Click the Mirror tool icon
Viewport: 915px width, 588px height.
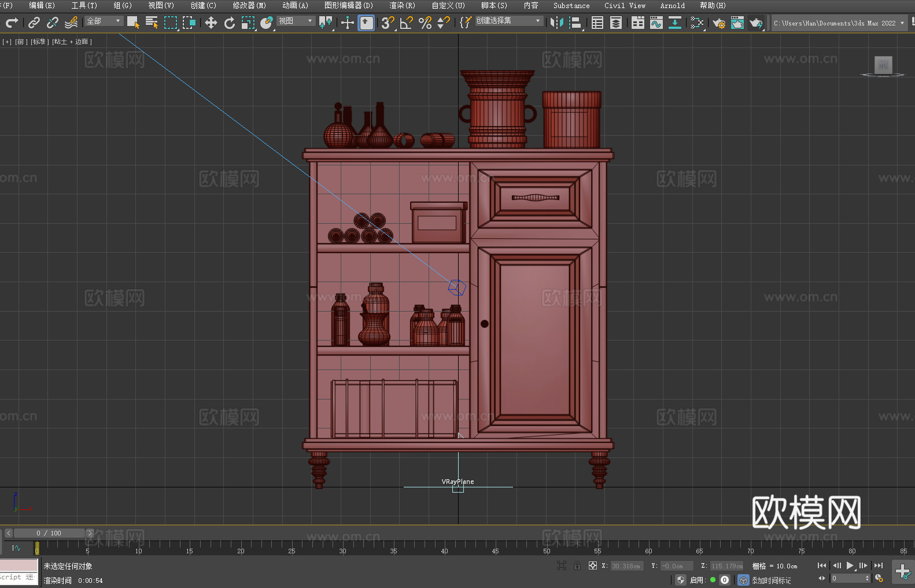[x=557, y=23]
